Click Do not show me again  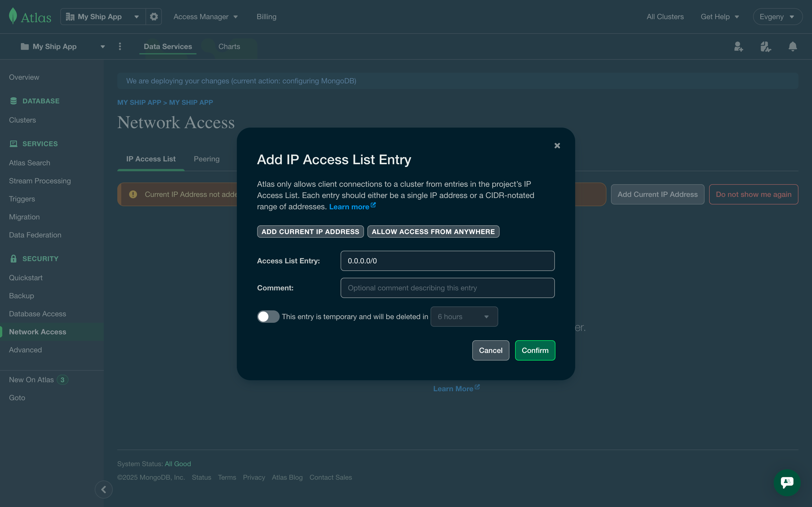(x=753, y=194)
